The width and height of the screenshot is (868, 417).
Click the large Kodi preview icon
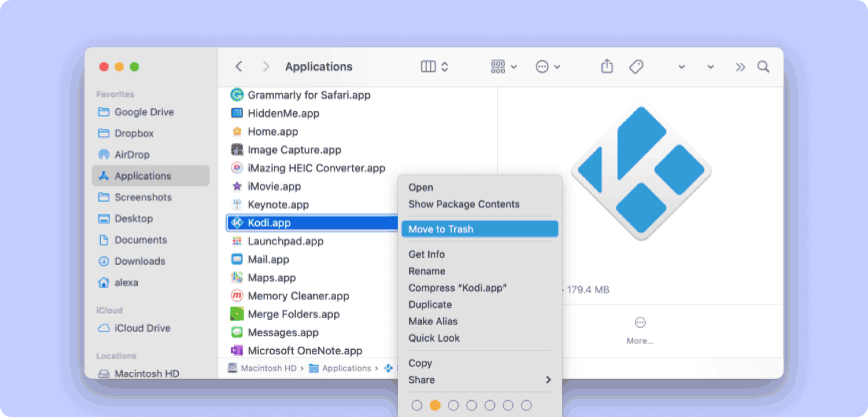pyautogui.click(x=641, y=172)
